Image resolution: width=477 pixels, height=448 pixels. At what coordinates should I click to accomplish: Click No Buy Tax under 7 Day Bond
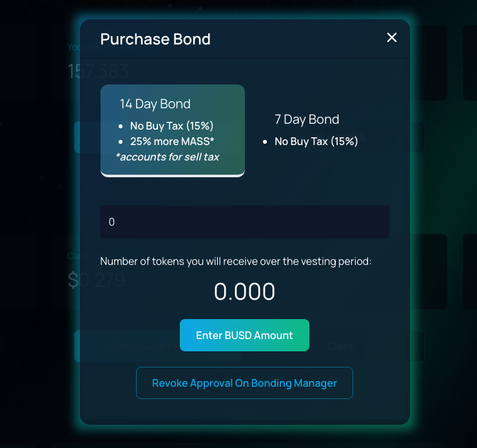tap(316, 141)
